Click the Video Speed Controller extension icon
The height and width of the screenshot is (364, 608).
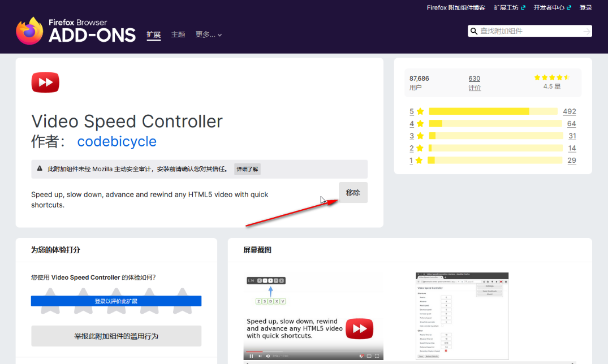(45, 82)
